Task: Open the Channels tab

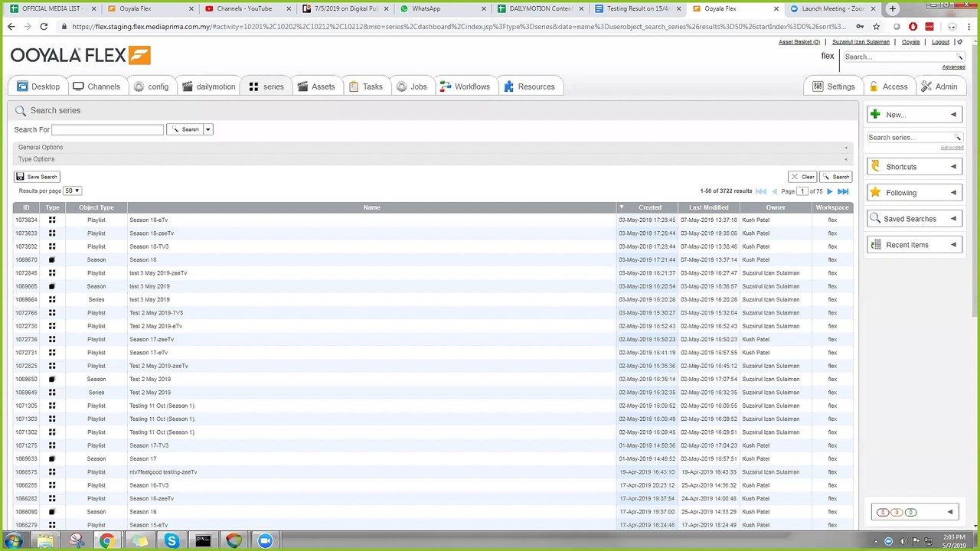Action: tap(96, 86)
